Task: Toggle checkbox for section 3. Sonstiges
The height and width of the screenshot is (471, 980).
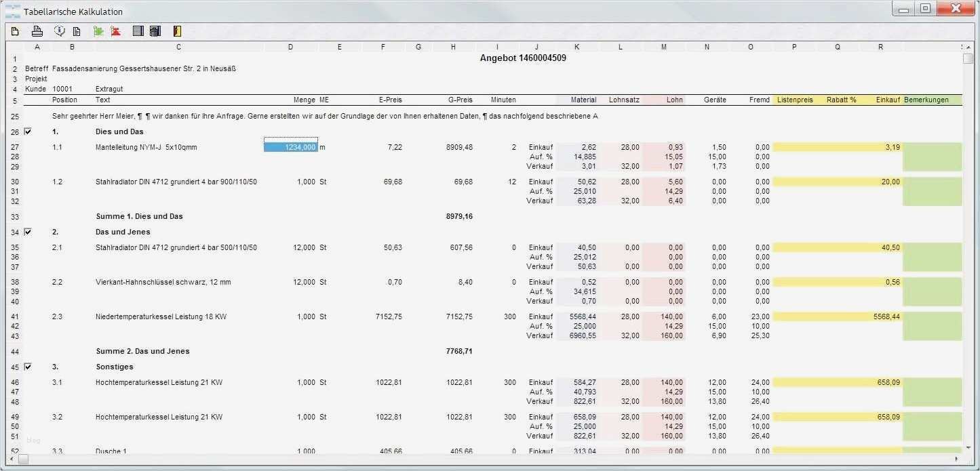Action: point(28,367)
